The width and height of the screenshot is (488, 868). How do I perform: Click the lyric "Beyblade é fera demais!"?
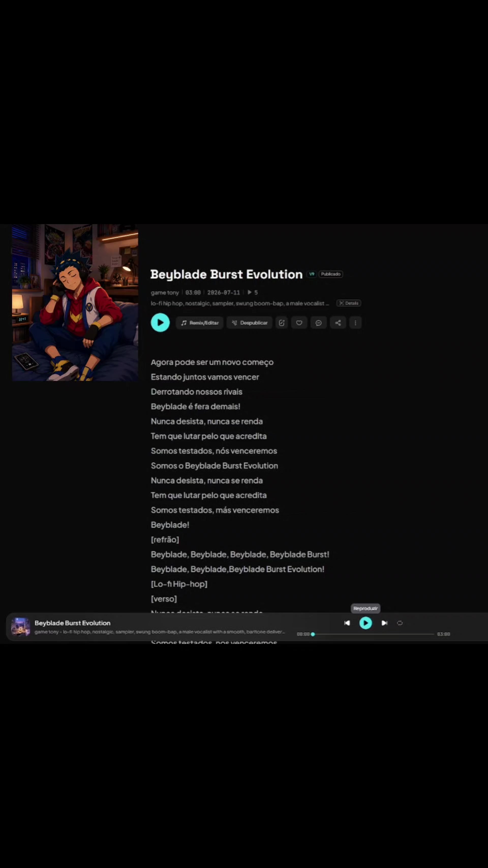tap(195, 406)
